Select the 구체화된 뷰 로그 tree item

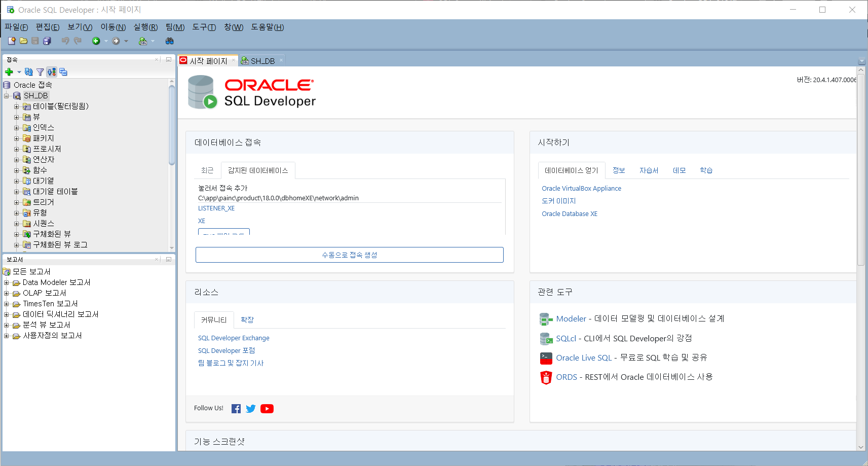pos(60,245)
